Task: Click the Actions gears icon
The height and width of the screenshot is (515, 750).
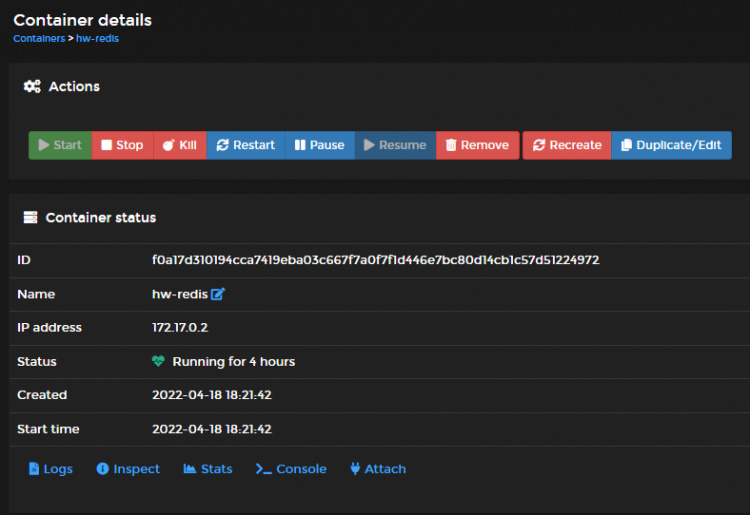Action: pyautogui.click(x=32, y=87)
